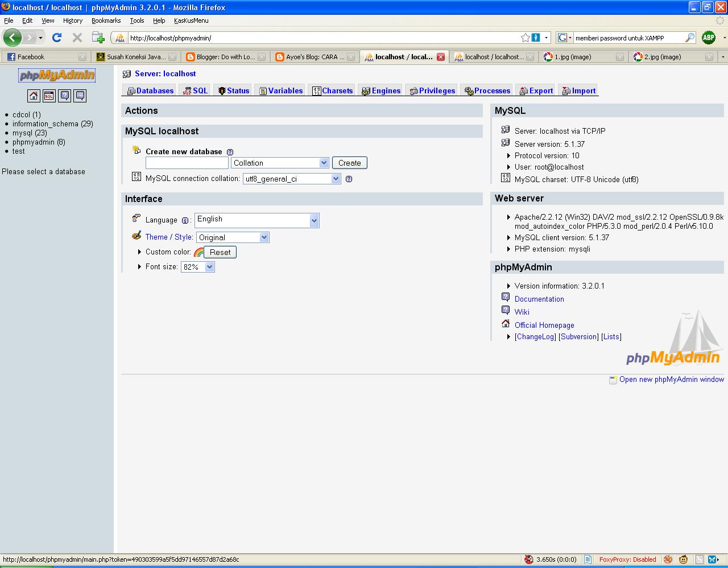Go back using the browser Back arrow
Screen dimensions: 728x568
point(12,38)
